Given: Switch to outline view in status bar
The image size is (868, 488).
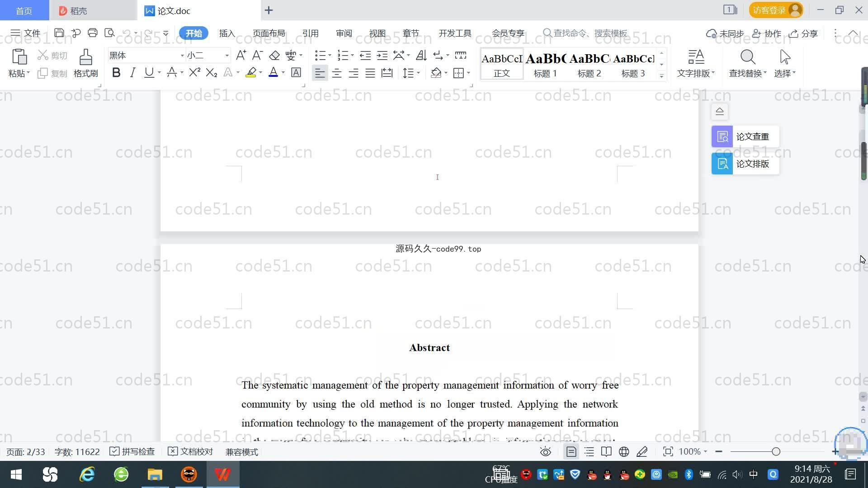Looking at the screenshot, I should tap(589, 451).
